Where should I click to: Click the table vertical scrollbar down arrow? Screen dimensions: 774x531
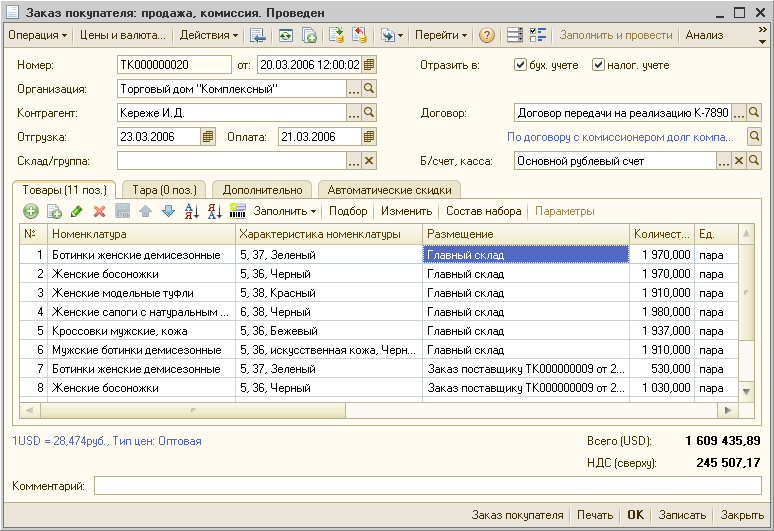pos(746,392)
